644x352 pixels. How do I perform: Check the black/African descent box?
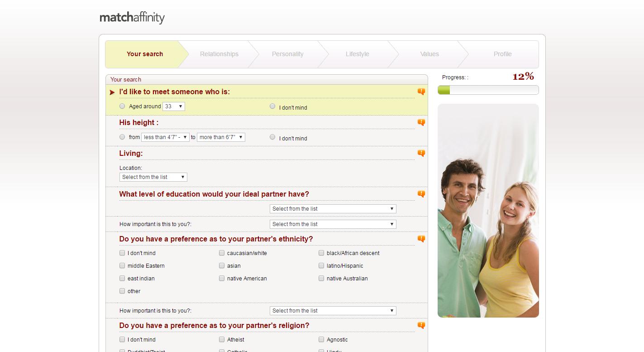(x=321, y=253)
